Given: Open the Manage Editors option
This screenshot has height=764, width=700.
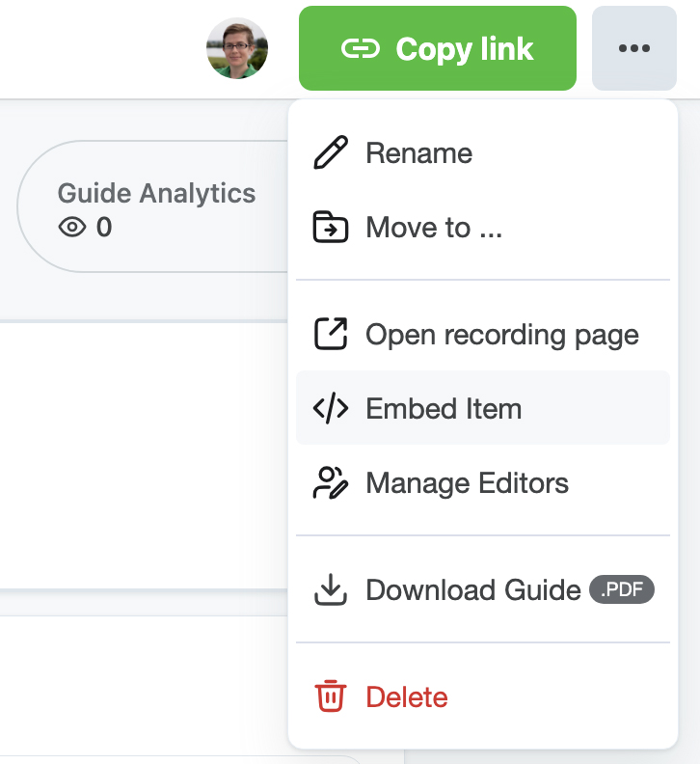Looking at the screenshot, I should [467, 482].
